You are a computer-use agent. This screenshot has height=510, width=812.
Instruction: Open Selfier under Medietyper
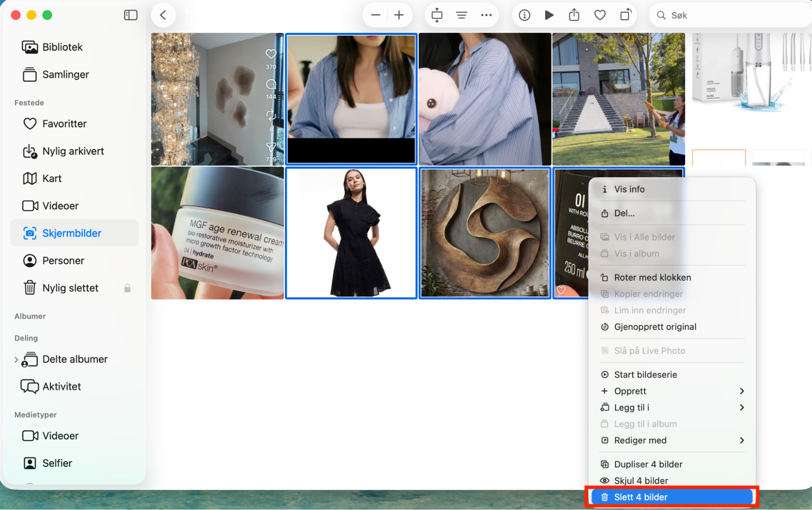point(74,463)
